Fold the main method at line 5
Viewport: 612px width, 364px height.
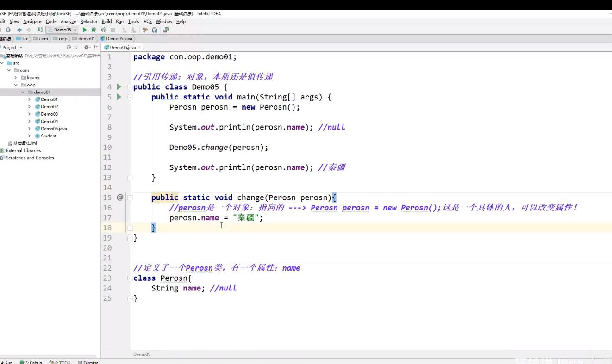click(x=130, y=97)
